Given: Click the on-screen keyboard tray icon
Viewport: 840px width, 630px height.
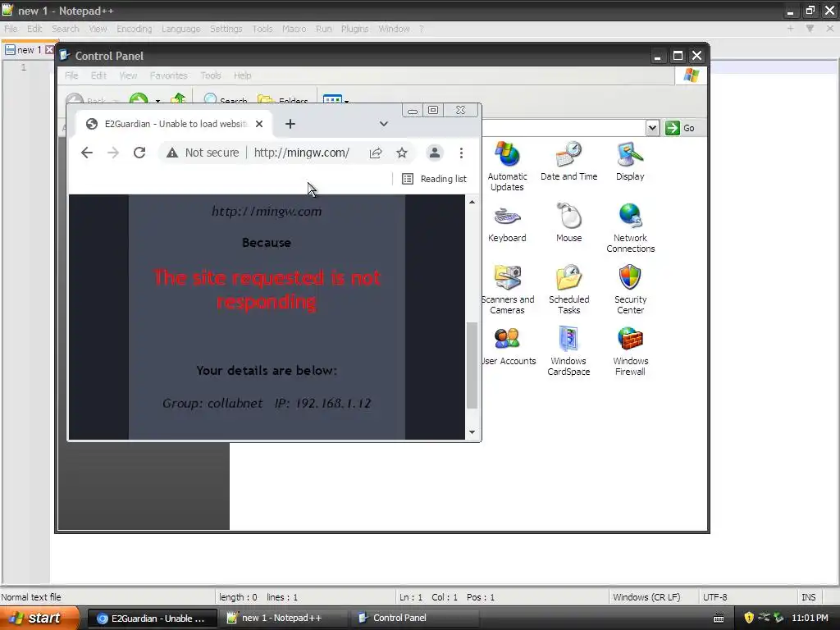Looking at the screenshot, I should coord(719,619).
